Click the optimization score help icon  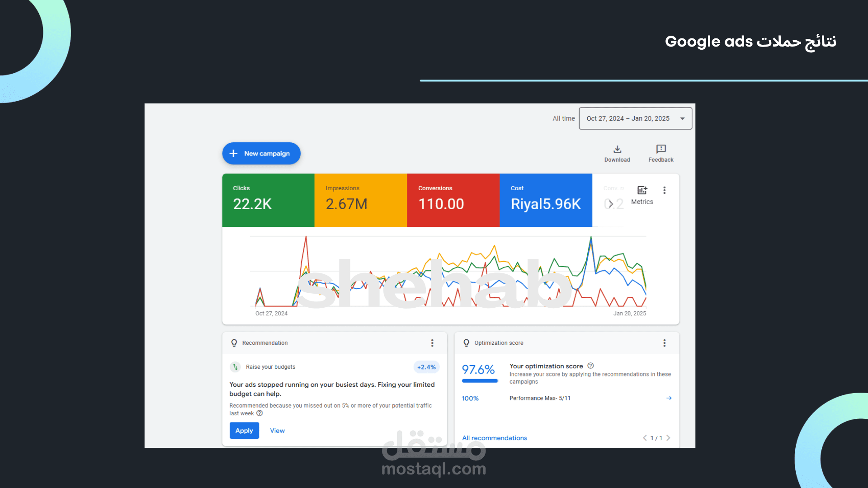tap(590, 366)
